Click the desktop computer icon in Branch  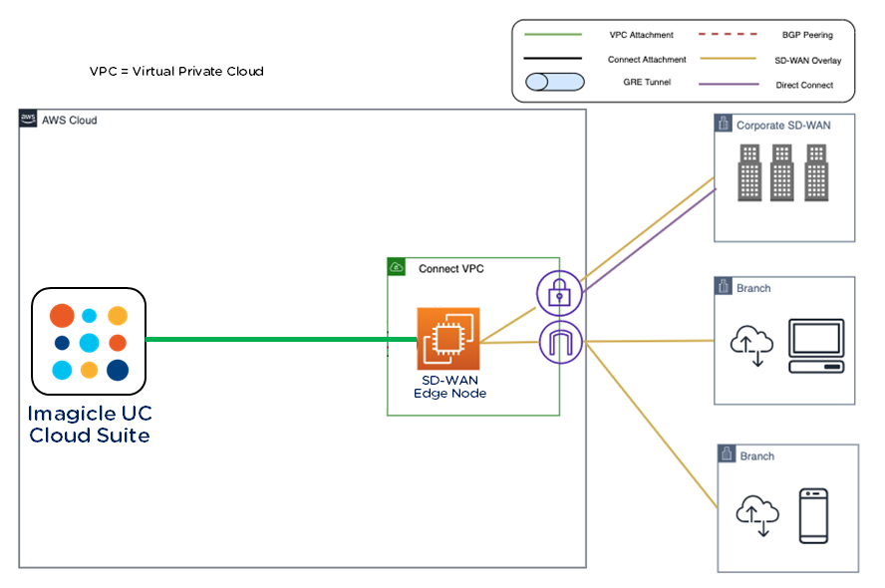(x=815, y=346)
